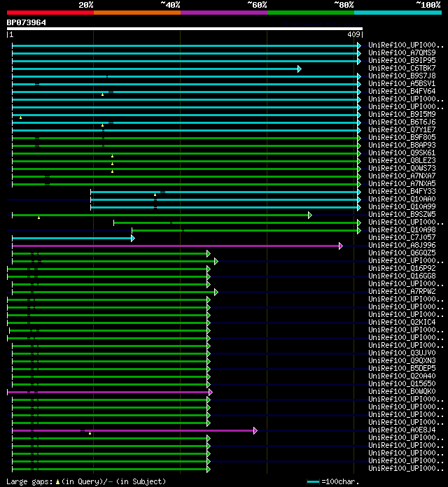This screenshot has height=487, width=448.
Task: Click the yellow gap marker under the UniRef100_B9I5M9 bar
Action: tap(20, 118)
